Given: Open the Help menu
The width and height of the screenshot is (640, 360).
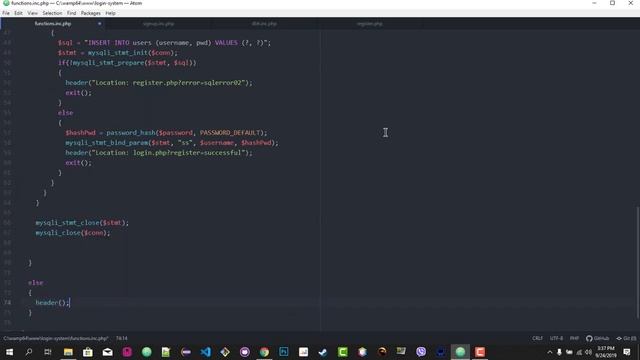Looking at the screenshot, I should click(x=110, y=13).
